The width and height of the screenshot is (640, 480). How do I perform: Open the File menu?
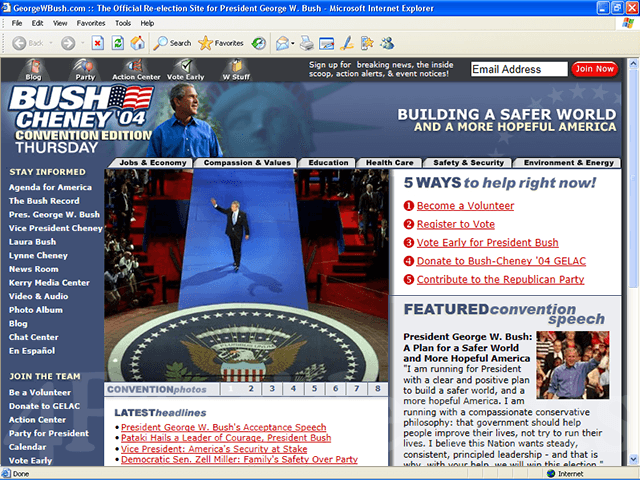tap(17, 23)
